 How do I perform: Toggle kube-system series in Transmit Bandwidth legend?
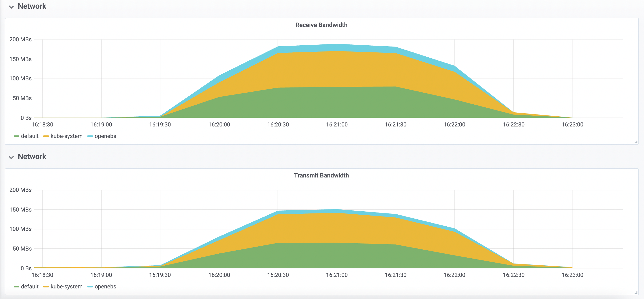click(67, 287)
